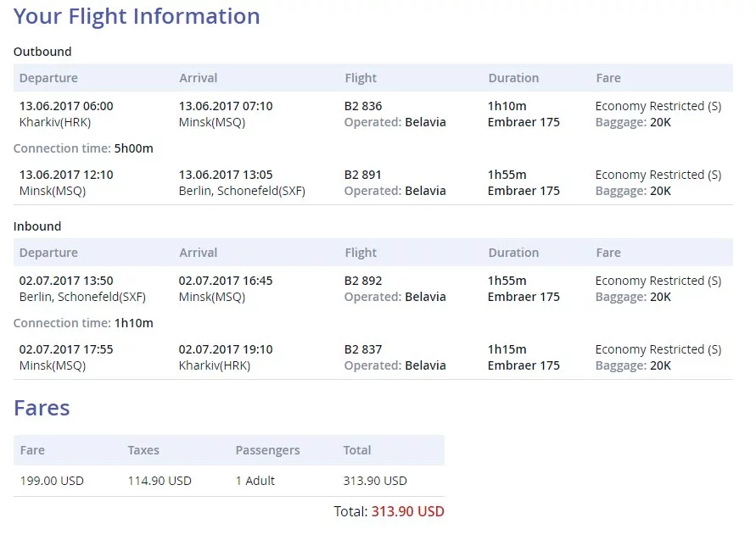Screen dimensions: 756x535
Task: Click the Passengers column header
Action: coord(267,450)
